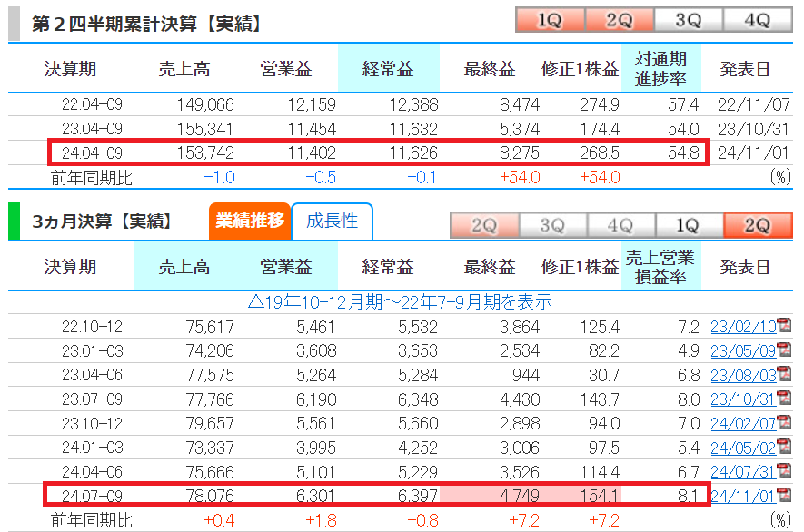Click 最終益 header in cumulative table
The height and width of the screenshot is (532, 804).
click(x=490, y=69)
